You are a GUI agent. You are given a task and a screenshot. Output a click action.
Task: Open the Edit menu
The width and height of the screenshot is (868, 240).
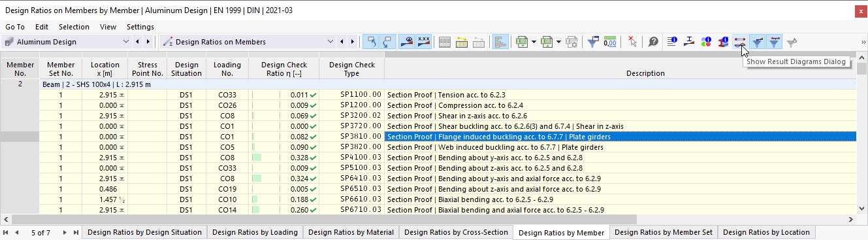tap(42, 27)
